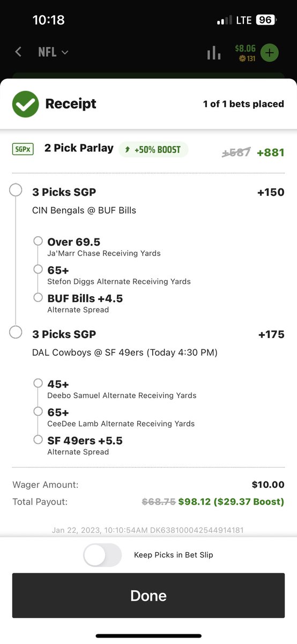Toggle Keep Picks in Bet Slip switch
This screenshot has width=297, height=644.
102,555
